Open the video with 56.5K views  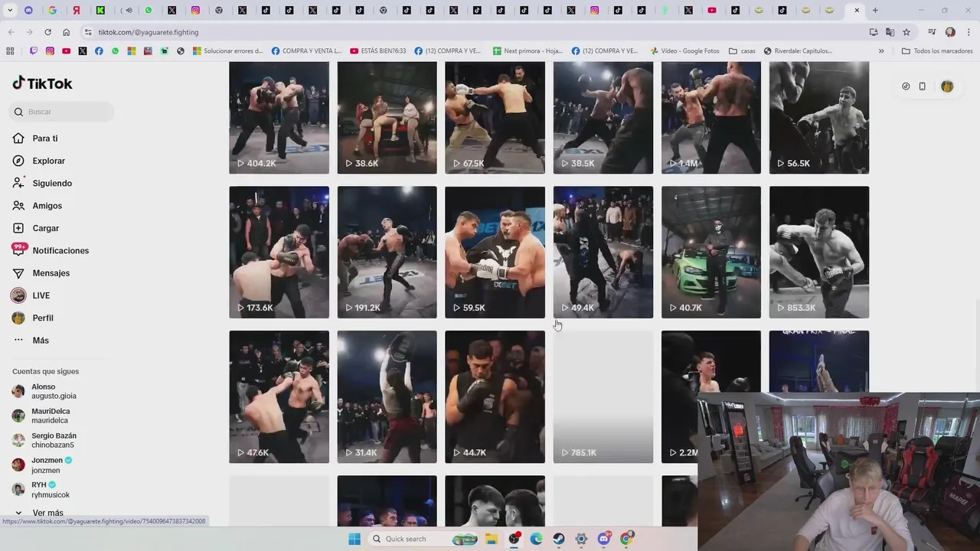point(819,118)
